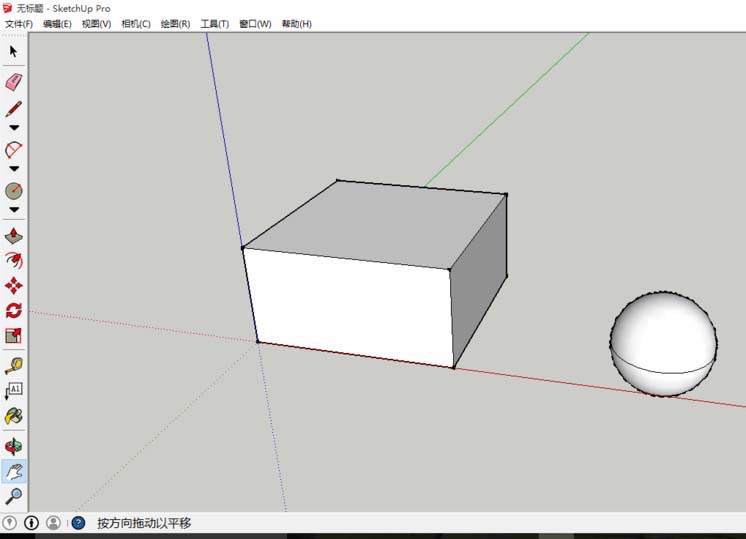Open the 文件(F) menu
The height and width of the screenshot is (539, 746).
pyautogui.click(x=19, y=24)
